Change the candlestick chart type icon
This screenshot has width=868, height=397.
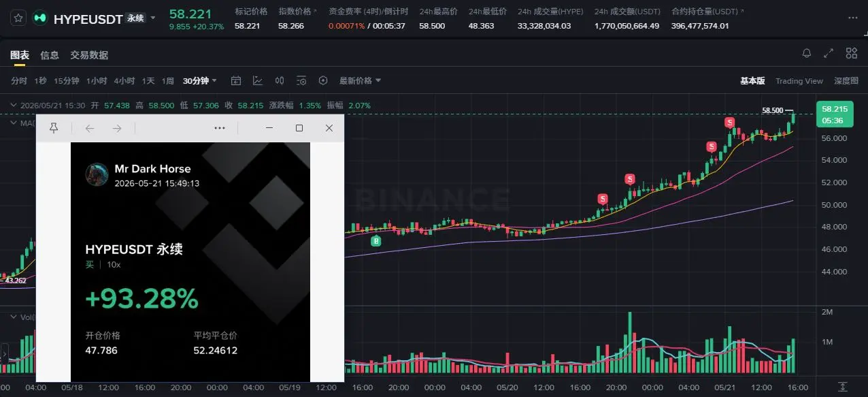(x=280, y=80)
